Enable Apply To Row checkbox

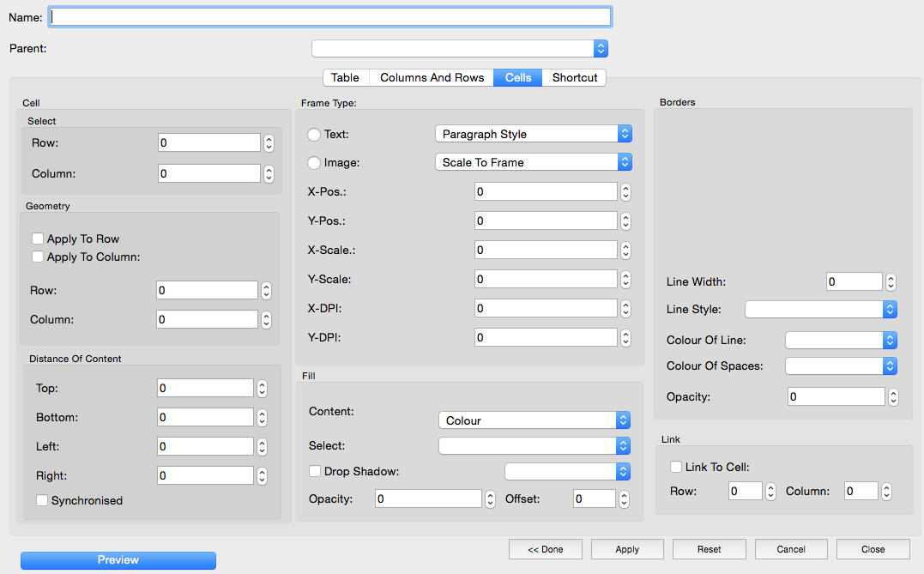(x=38, y=239)
